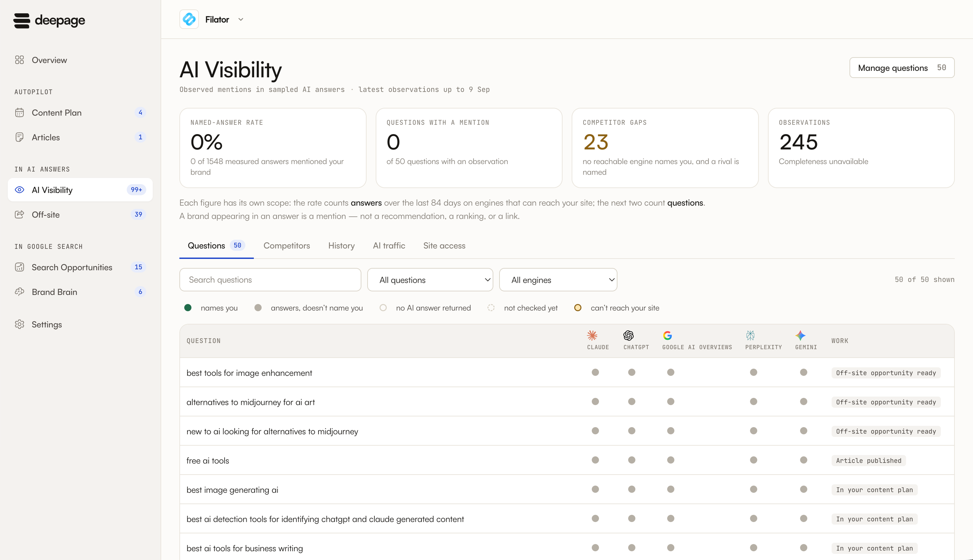Click 'alternatives to midjourney for ai art'
973x560 pixels.
click(x=251, y=402)
